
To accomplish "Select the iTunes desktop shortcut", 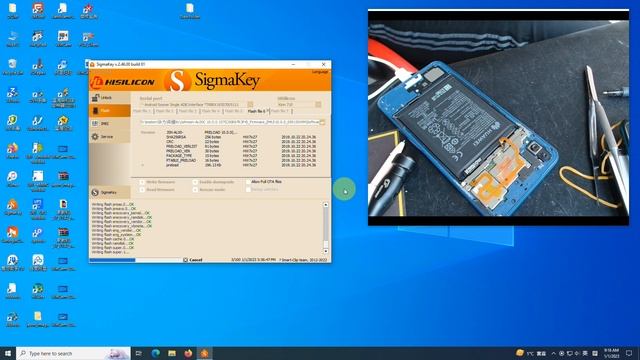I will click(x=13, y=179).
